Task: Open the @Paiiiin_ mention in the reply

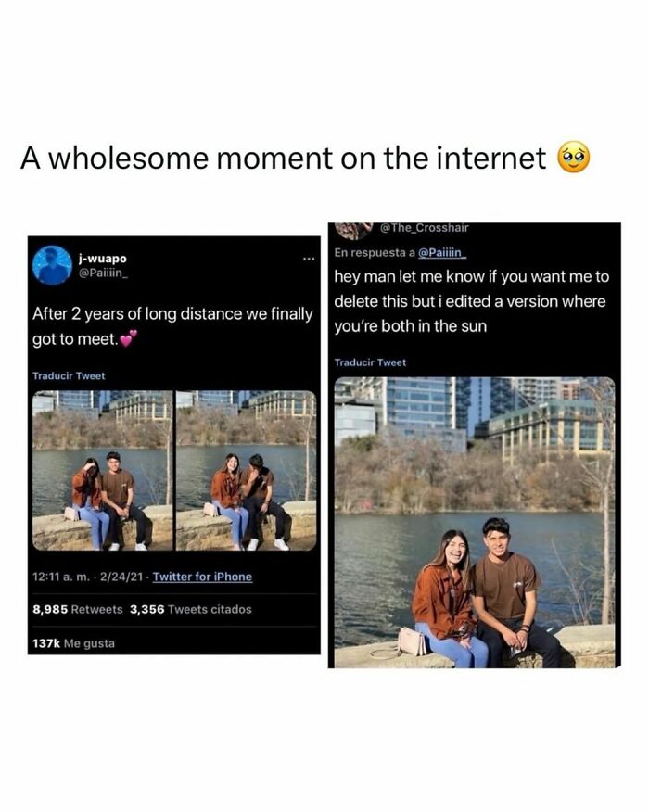Action: point(442,253)
